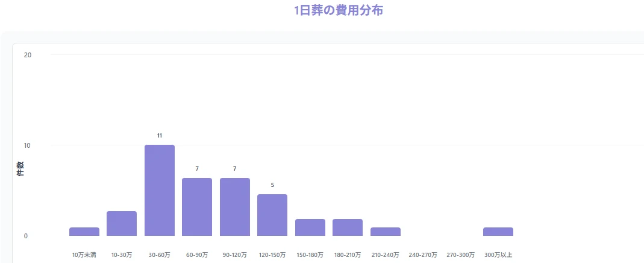
Task: Click the 150-180万 bar
Action: [x=310, y=227]
